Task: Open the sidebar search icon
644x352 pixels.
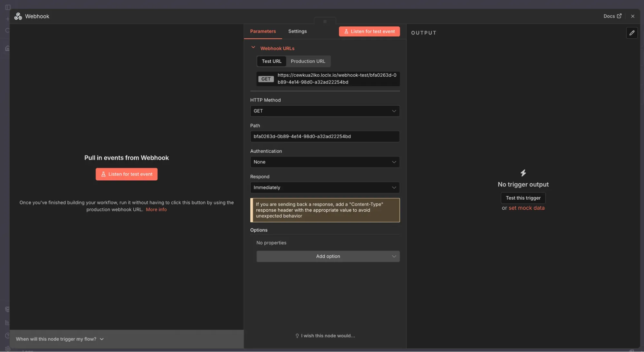Action: (7, 31)
